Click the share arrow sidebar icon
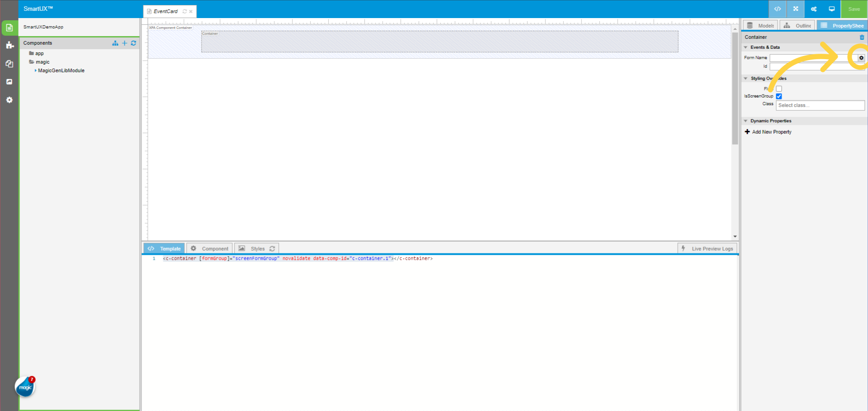The image size is (868, 411). [x=9, y=82]
